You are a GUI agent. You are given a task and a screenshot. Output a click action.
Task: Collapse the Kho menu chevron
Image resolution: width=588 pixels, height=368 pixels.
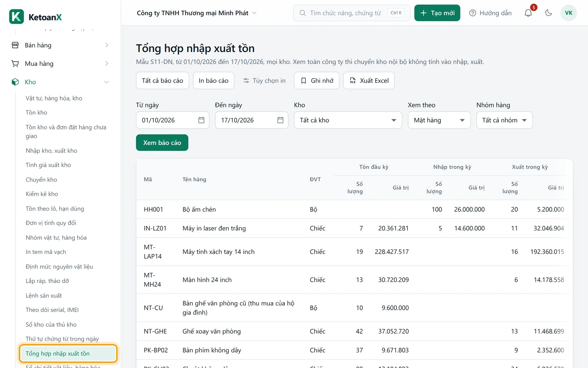click(107, 82)
